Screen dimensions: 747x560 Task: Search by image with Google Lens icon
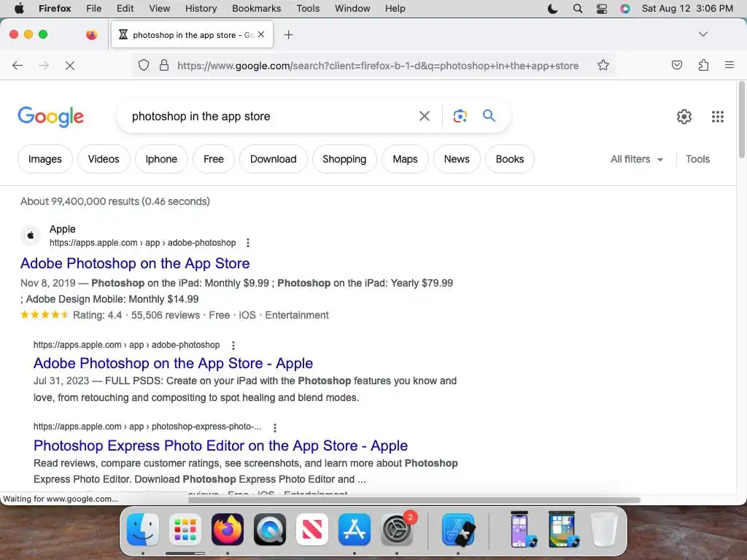460,116
